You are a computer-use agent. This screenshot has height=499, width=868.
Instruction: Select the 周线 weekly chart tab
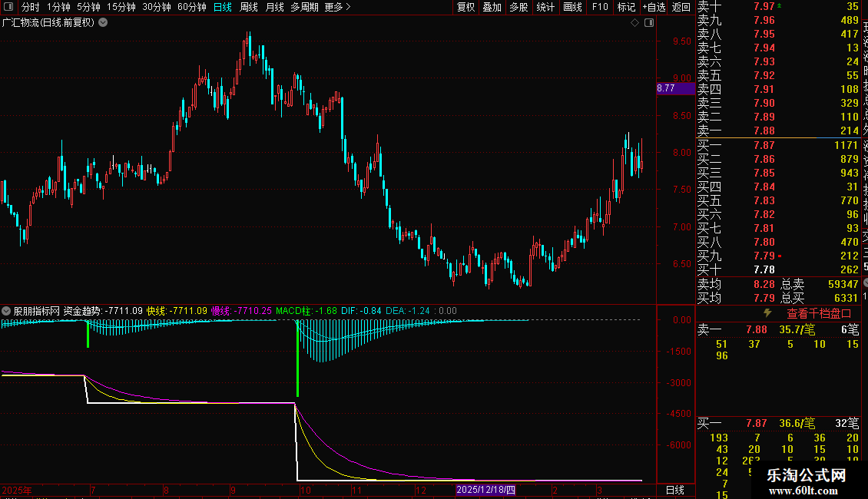[249, 7]
